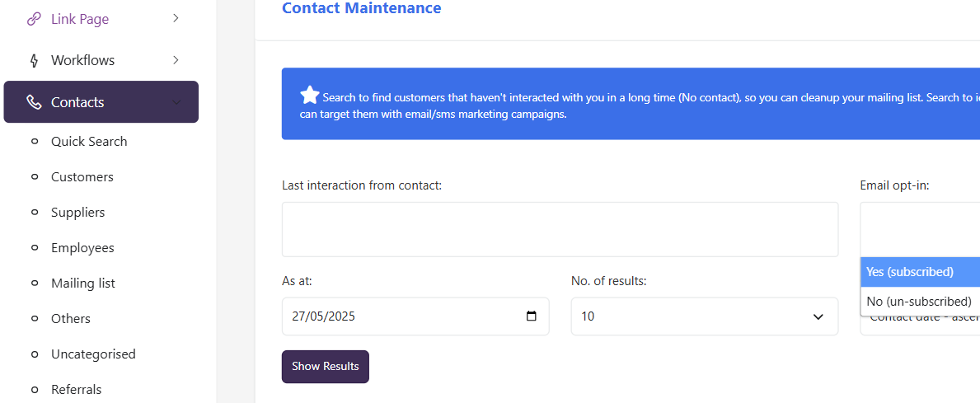Viewport: 980px width, 403px height.
Task: Choose No (un-subscribed) option
Action: click(920, 301)
